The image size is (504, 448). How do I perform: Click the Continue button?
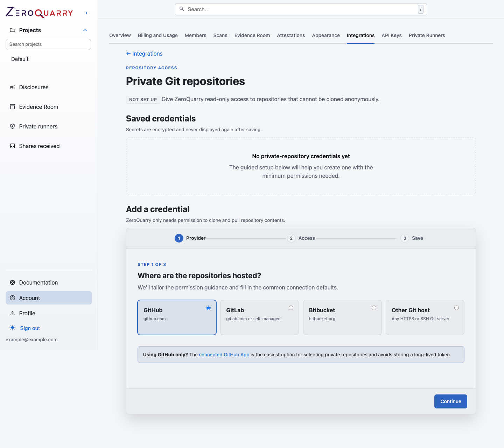click(x=451, y=401)
